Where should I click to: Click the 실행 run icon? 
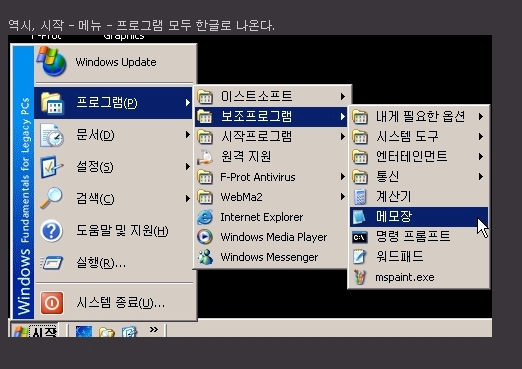pos(52,263)
